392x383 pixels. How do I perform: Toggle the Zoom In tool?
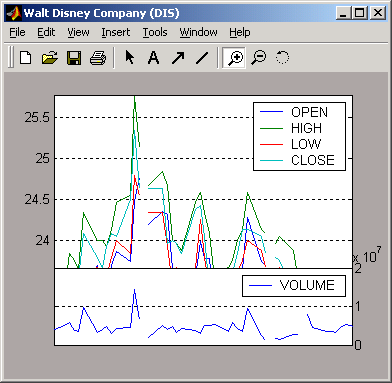[234, 58]
